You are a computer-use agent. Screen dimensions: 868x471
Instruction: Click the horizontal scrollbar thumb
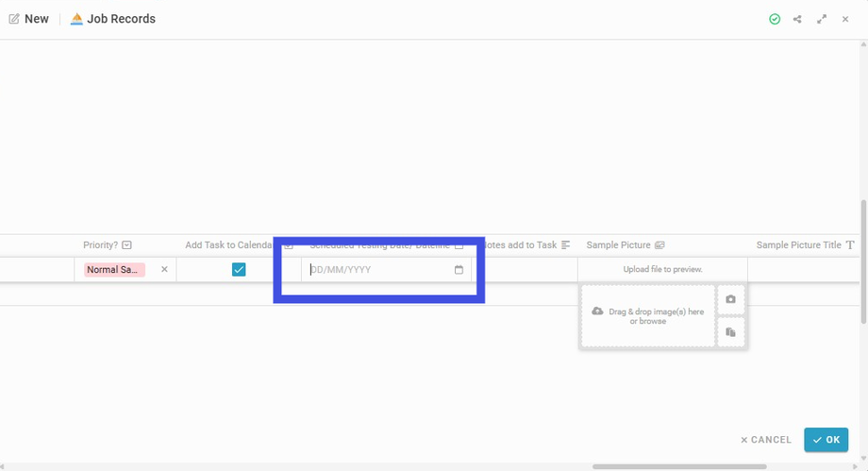tap(679, 466)
